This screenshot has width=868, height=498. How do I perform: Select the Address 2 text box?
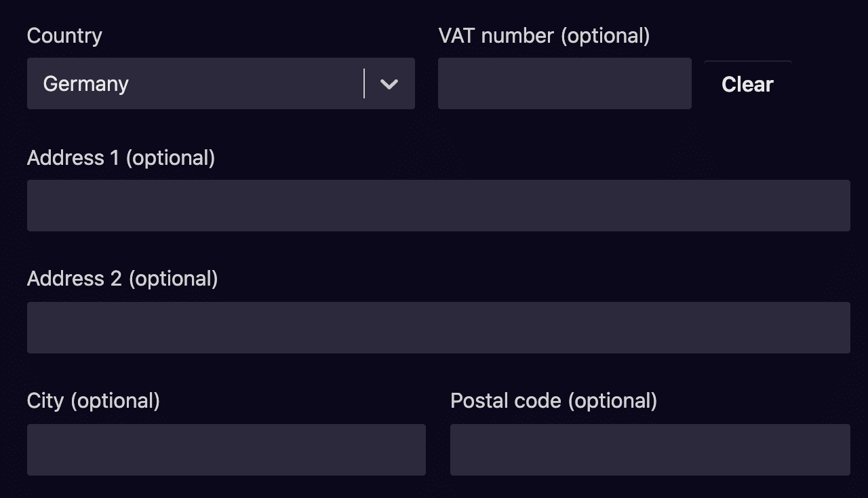(x=438, y=328)
